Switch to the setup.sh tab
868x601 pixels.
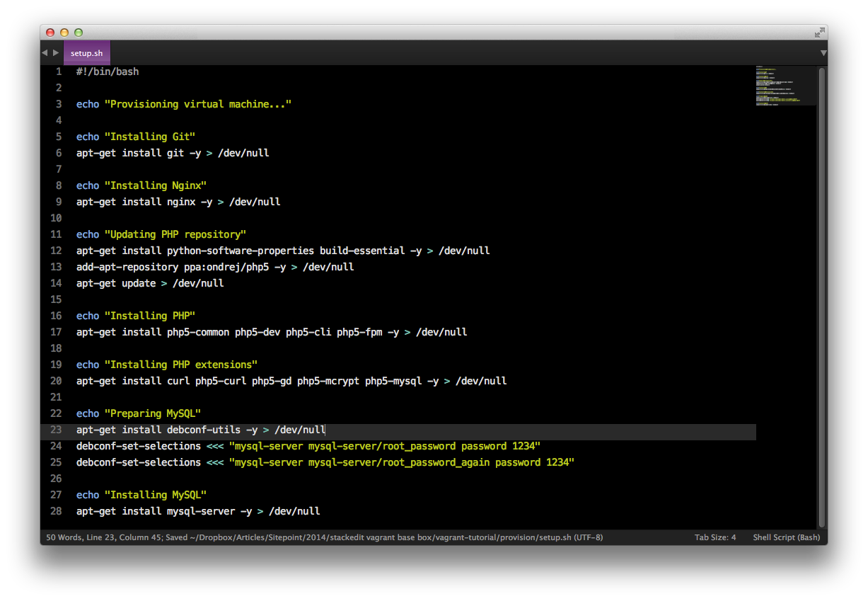coord(86,52)
